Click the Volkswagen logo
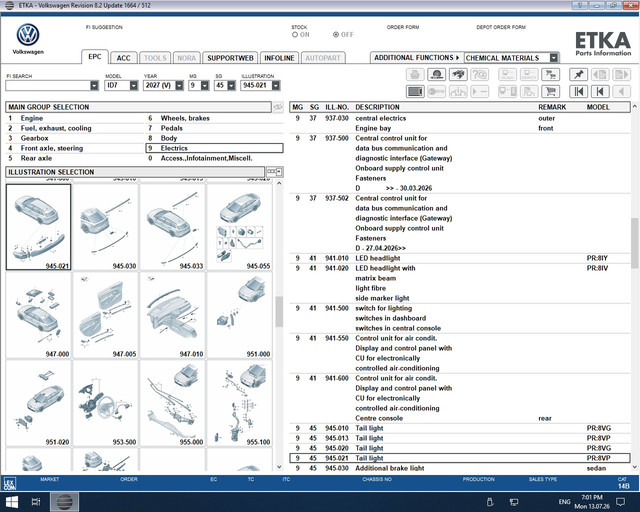The height and width of the screenshot is (512, 640). tap(28, 35)
